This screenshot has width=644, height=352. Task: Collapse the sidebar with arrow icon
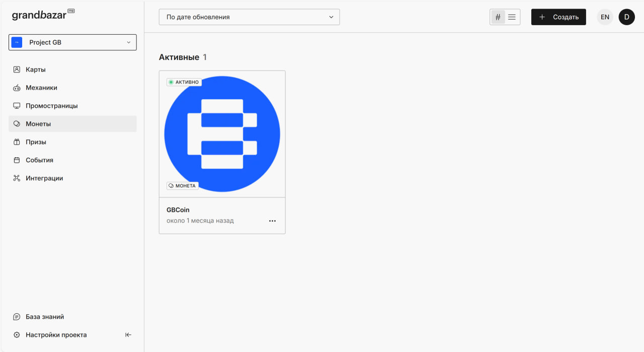click(128, 335)
